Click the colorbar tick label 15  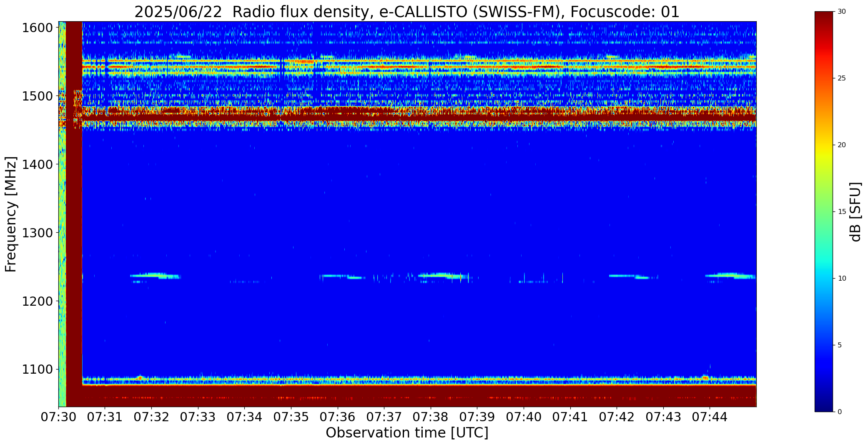pos(842,212)
